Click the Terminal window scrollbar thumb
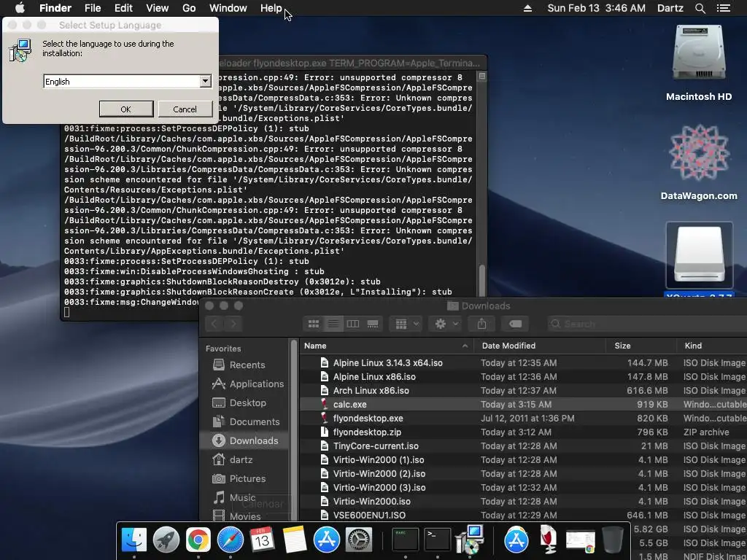This screenshot has height=560, width=747. pos(482,281)
